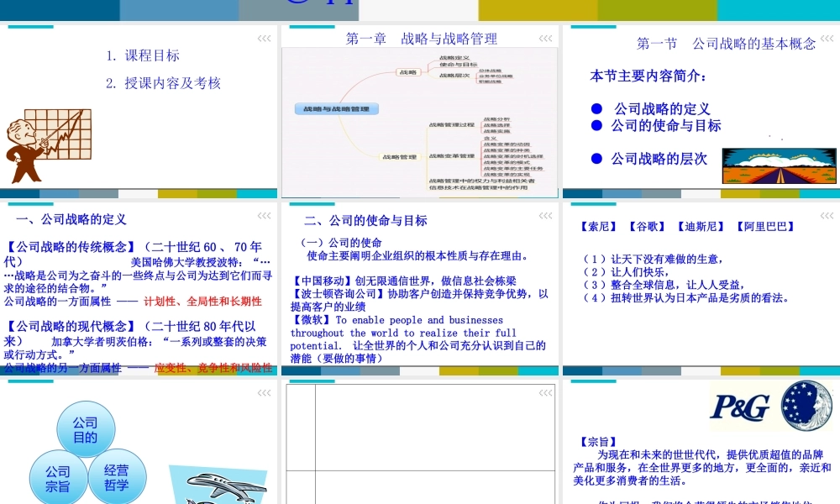Image resolution: width=840 pixels, height=504 pixels.
Task: Click the <<< icon on the empty table slide
Action: (x=545, y=392)
